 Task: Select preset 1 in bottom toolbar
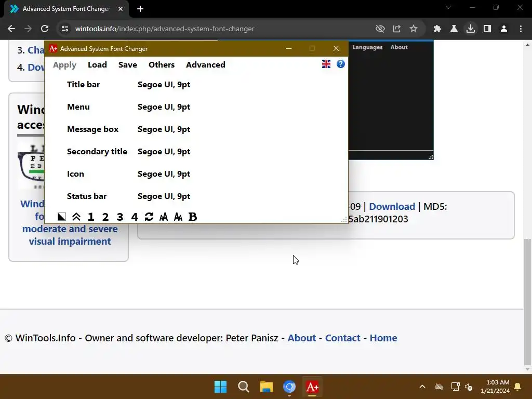pyautogui.click(x=90, y=217)
